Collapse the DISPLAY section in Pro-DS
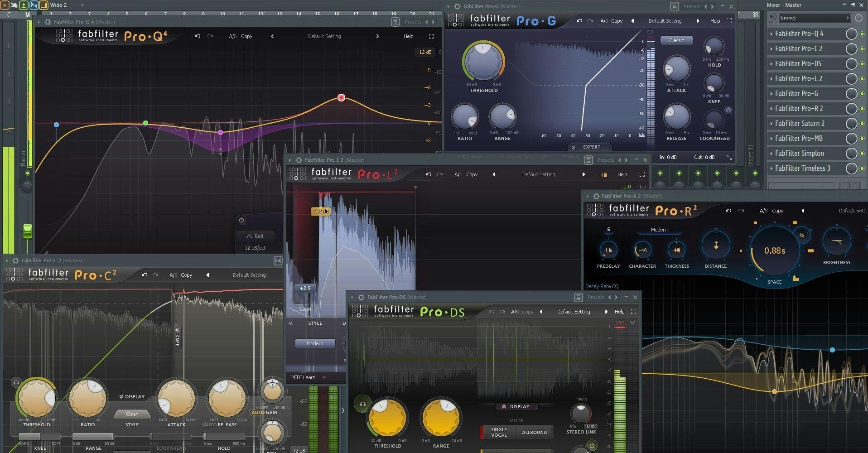868x453 pixels. 516,406
